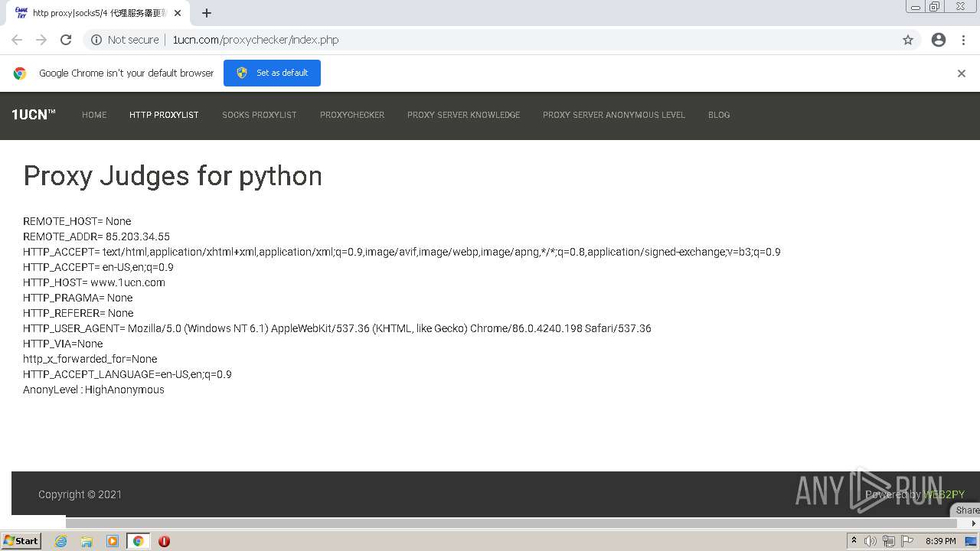Click the REMOTE_ADDR= 85.203.34.55 line
Image resolution: width=980 pixels, height=551 pixels.
point(96,236)
